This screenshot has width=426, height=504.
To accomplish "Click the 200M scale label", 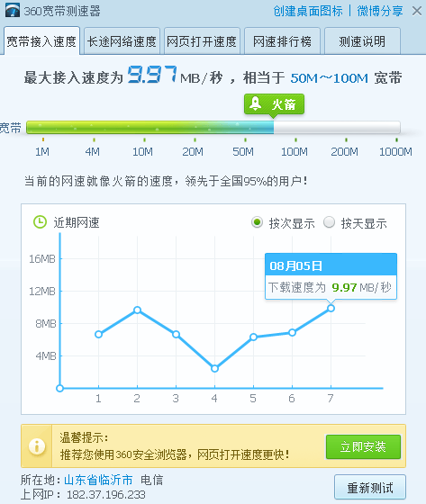I will pyautogui.click(x=345, y=151).
